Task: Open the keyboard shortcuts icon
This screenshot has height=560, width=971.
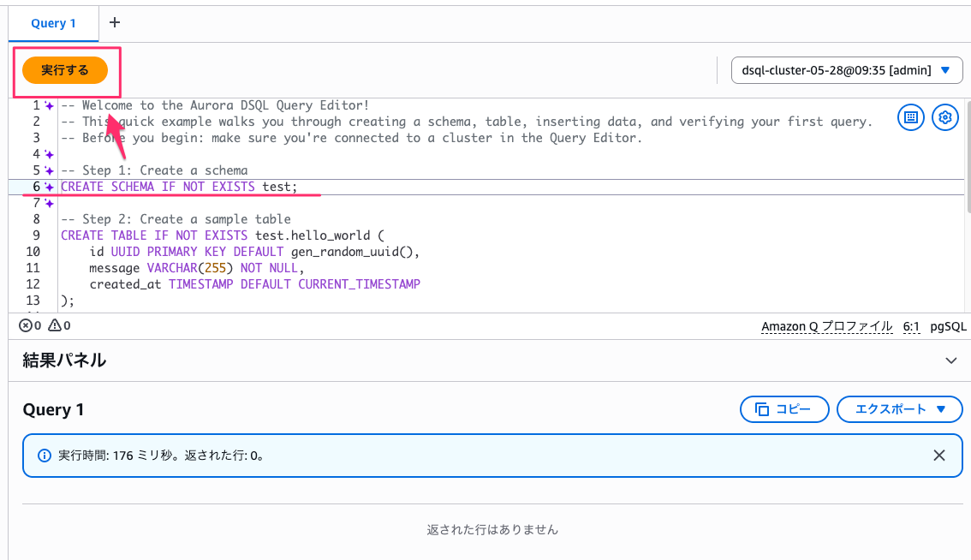Action: click(910, 117)
